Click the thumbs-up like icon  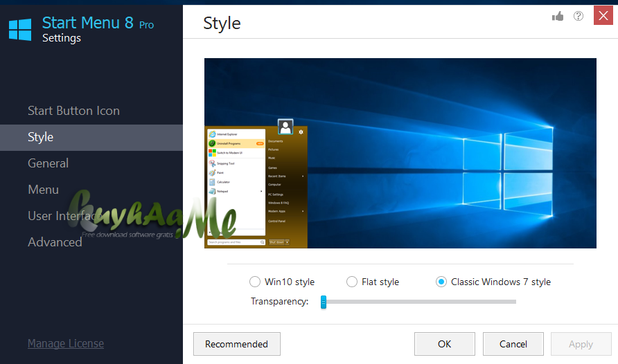(x=558, y=16)
